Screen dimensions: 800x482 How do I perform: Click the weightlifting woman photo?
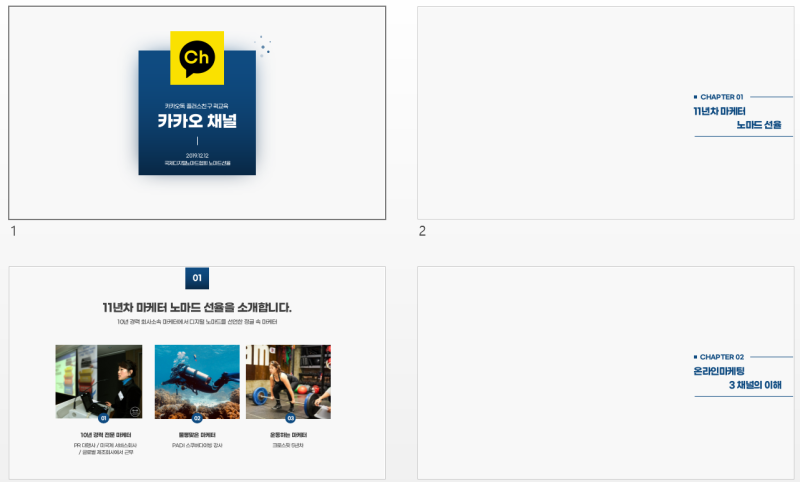click(288, 382)
